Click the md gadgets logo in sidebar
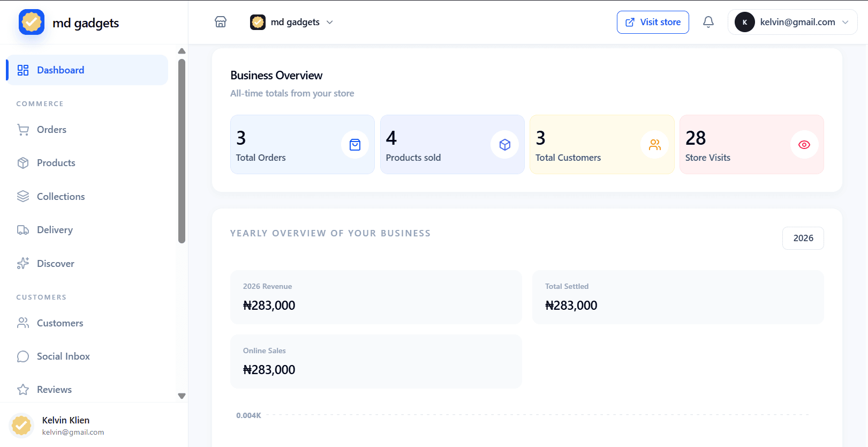The width and height of the screenshot is (868, 447). [32, 22]
